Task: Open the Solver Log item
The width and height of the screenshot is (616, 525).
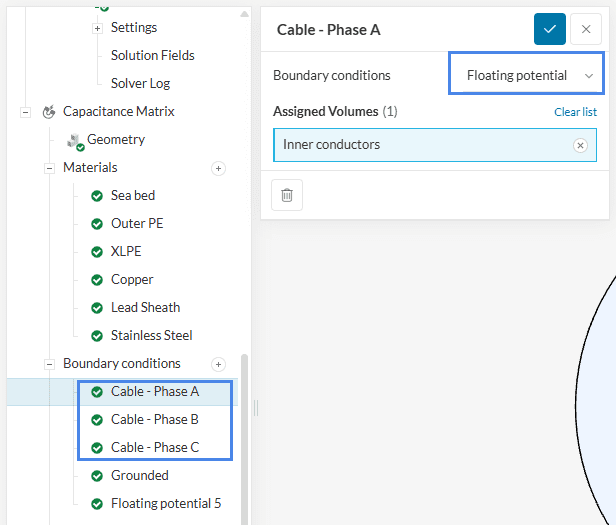Action: coord(140,84)
